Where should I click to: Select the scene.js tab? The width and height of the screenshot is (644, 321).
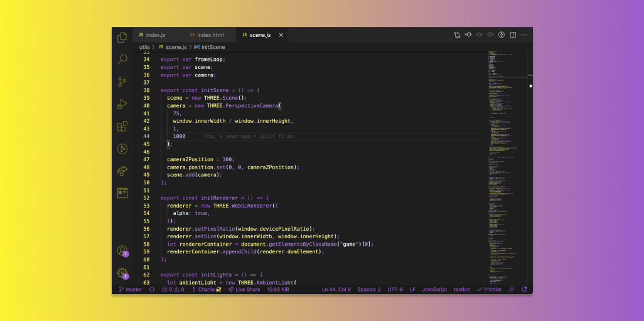click(262, 35)
